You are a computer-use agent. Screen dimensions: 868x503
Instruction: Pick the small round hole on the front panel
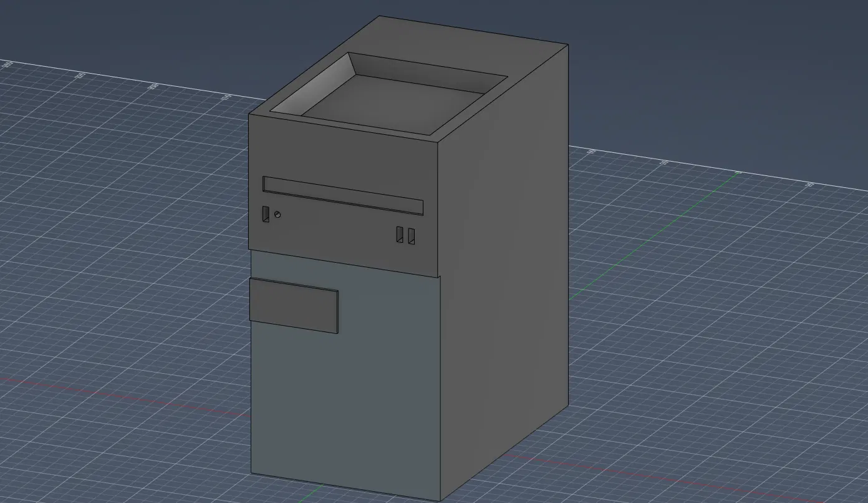coord(277,215)
